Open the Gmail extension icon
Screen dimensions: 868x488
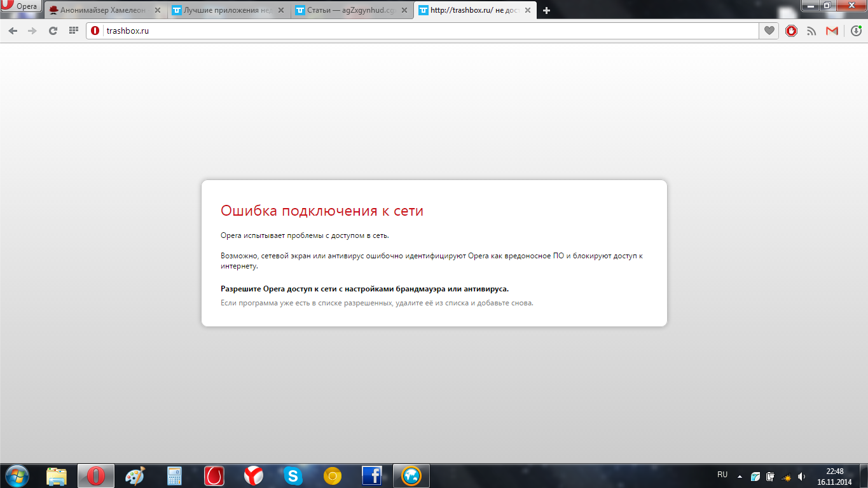[x=832, y=31]
